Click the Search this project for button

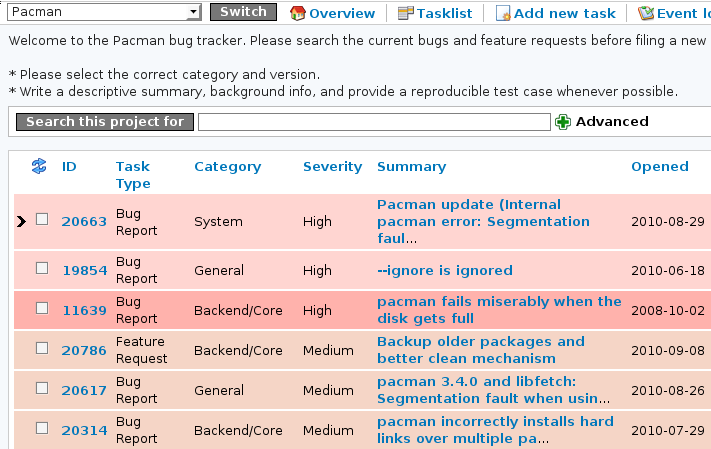point(105,122)
